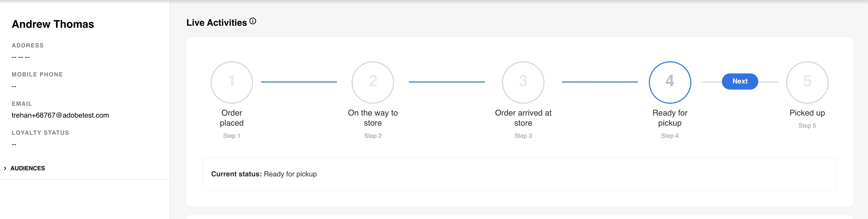Click the email trehan+68767@adobetest.com
This screenshot has height=219, width=868.
click(x=60, y=115)
